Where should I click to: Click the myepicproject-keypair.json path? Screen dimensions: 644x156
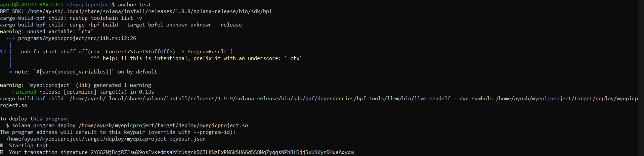[106, 139]
